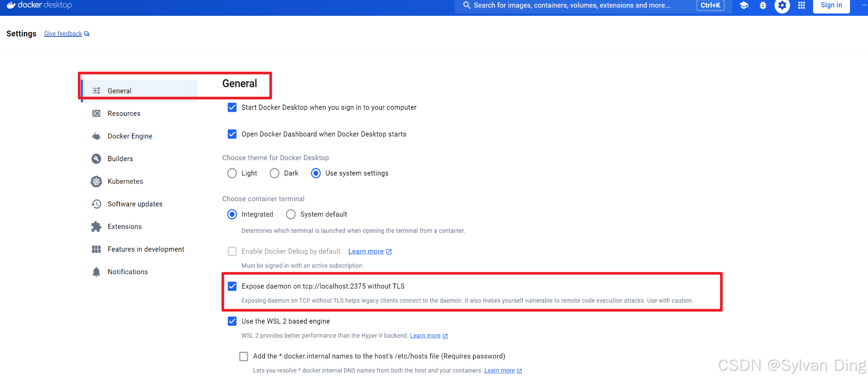Viewport: 868px width, 380px height.
Task: Open Settings via the gear icon
Action: click(x=782, y=5)
